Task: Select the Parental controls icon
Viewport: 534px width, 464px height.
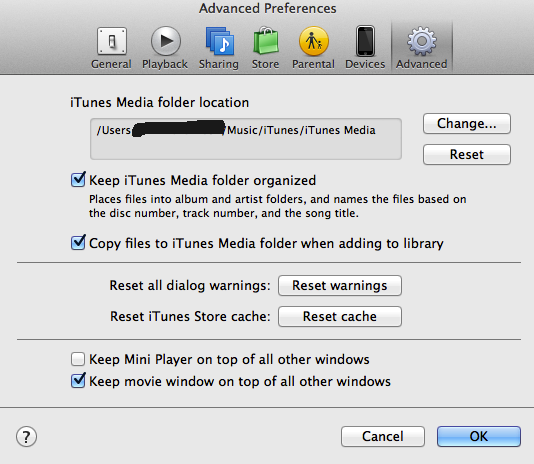Action: coord(313,48)
